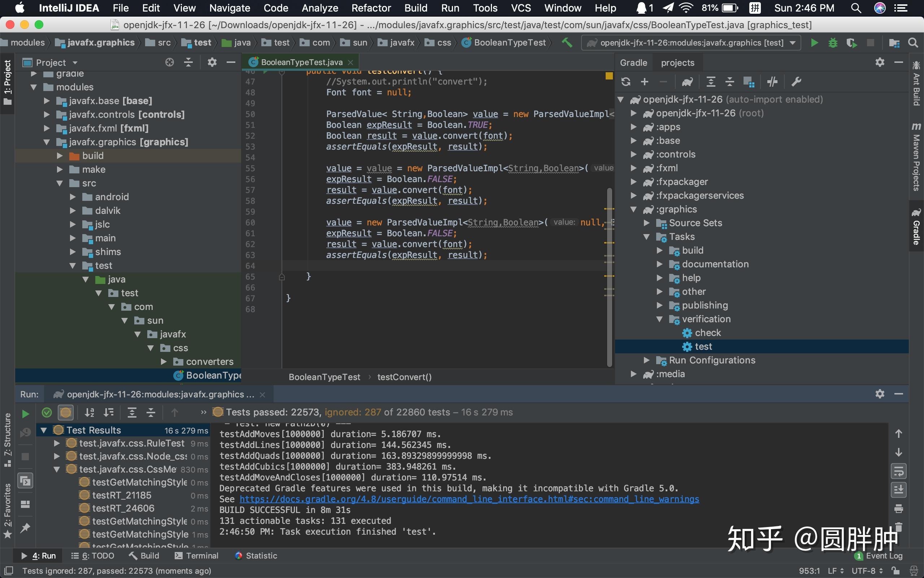Print the Run console output
The width and height of the screenshot is (924, 578).
pyautogui.click(x=898, y=509)
